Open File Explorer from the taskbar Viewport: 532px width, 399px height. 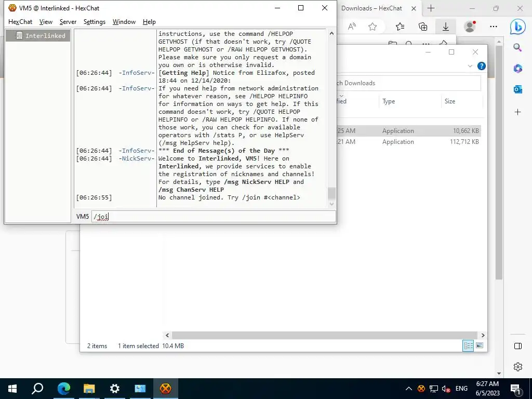point(89,389)
